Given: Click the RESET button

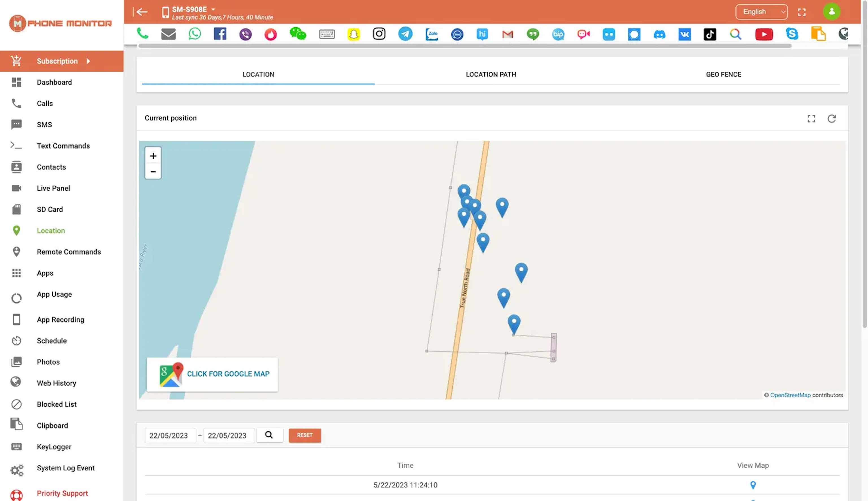Looking at the screenshot, I should [304, 435].
